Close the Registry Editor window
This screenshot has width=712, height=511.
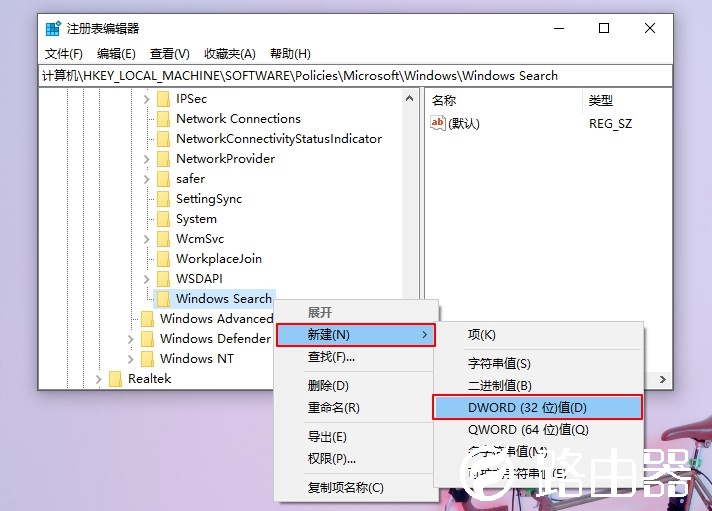tap(650, 28)
